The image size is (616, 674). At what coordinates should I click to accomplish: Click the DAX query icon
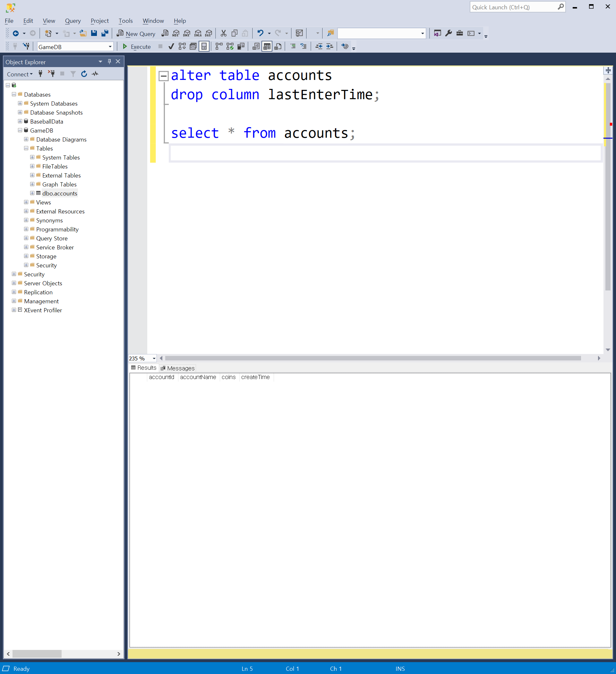[209, 33]
